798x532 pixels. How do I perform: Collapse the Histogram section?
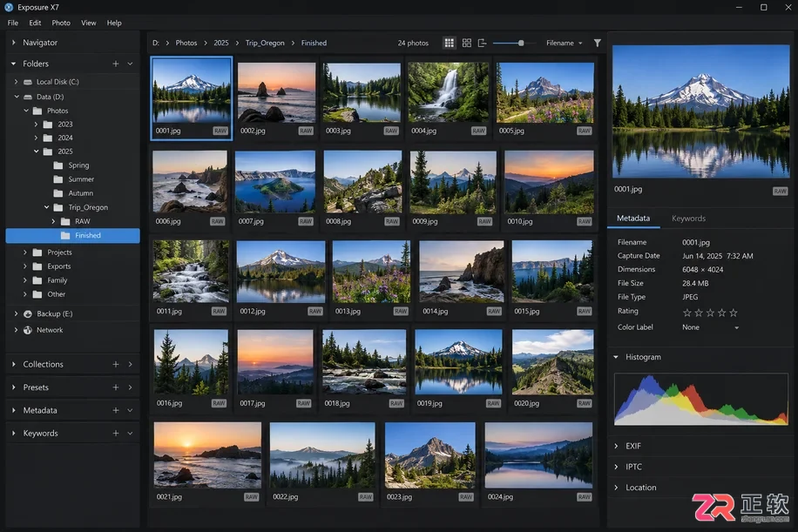coord(616,357)
